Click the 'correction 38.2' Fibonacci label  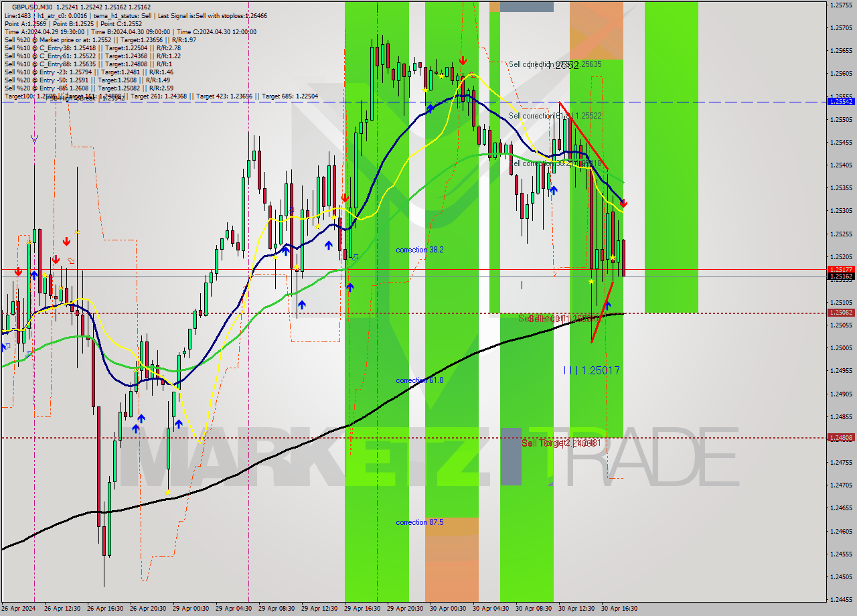tap(419, 250)
